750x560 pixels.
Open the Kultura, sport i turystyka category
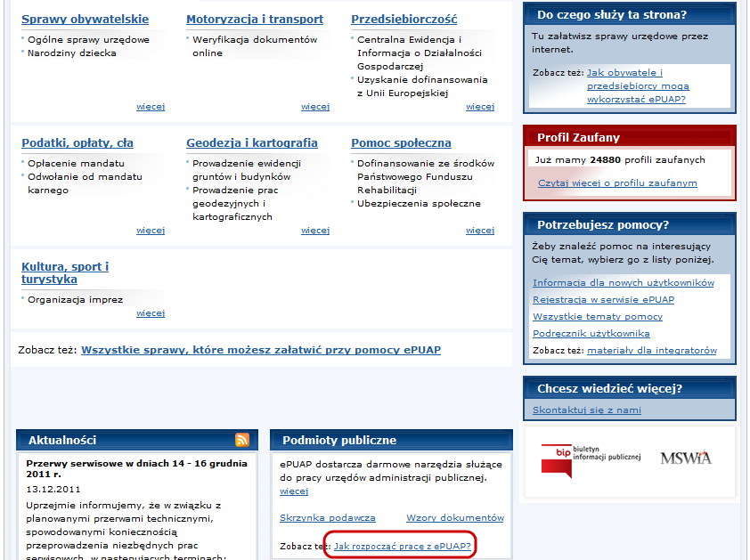point(65,272)
